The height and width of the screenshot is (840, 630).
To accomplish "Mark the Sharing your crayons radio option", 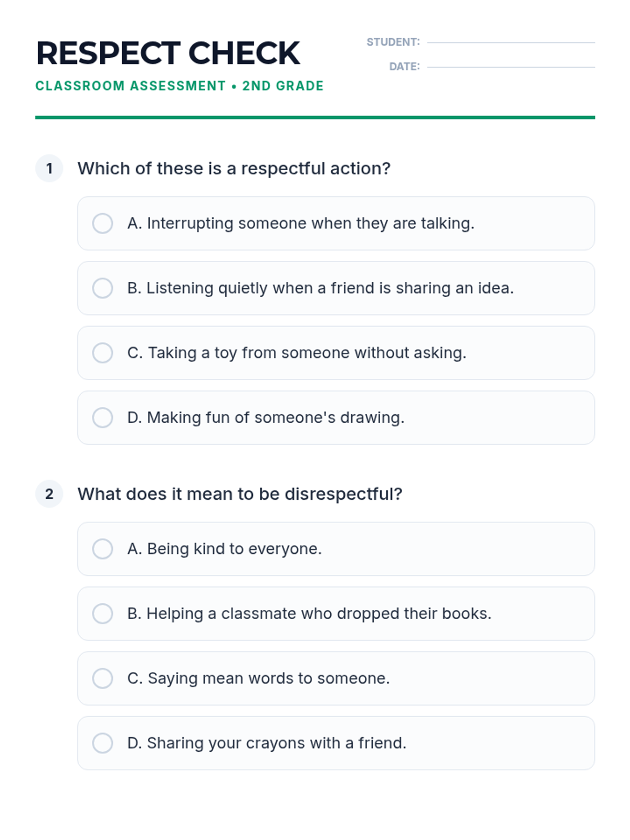I will 102,743.
